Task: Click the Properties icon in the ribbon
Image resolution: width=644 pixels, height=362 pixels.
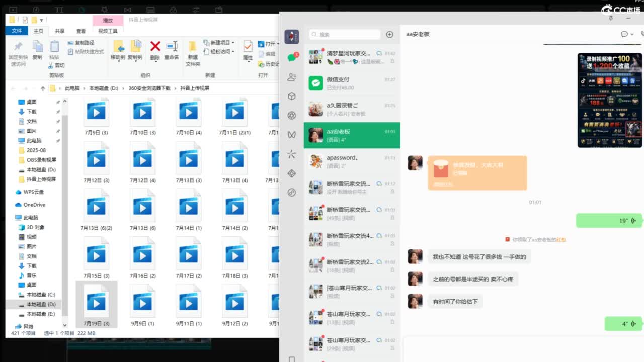Action: point(248,47)
